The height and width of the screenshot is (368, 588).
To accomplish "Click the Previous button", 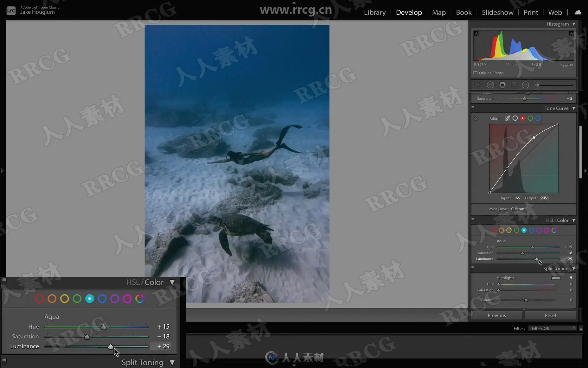I will 497,315.
